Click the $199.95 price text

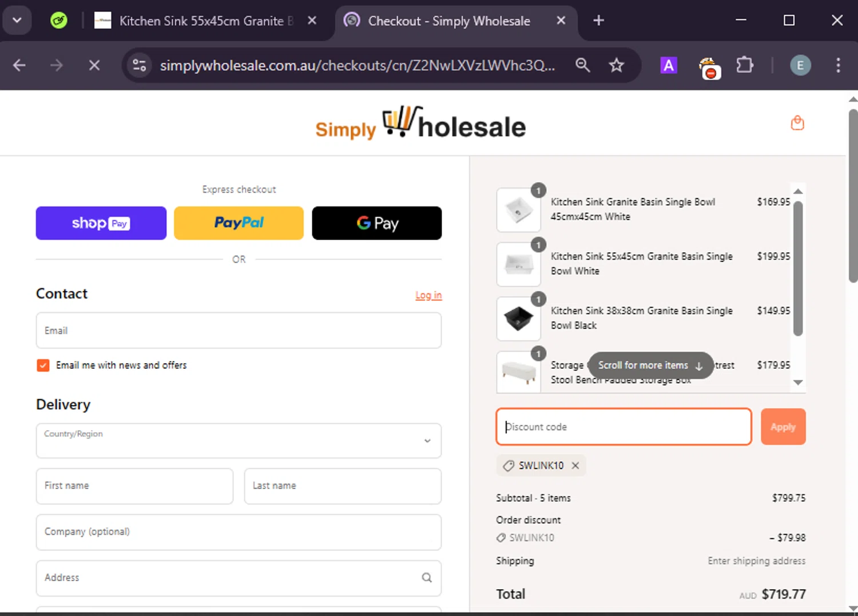pyautogui.click(x=773, y=256)
